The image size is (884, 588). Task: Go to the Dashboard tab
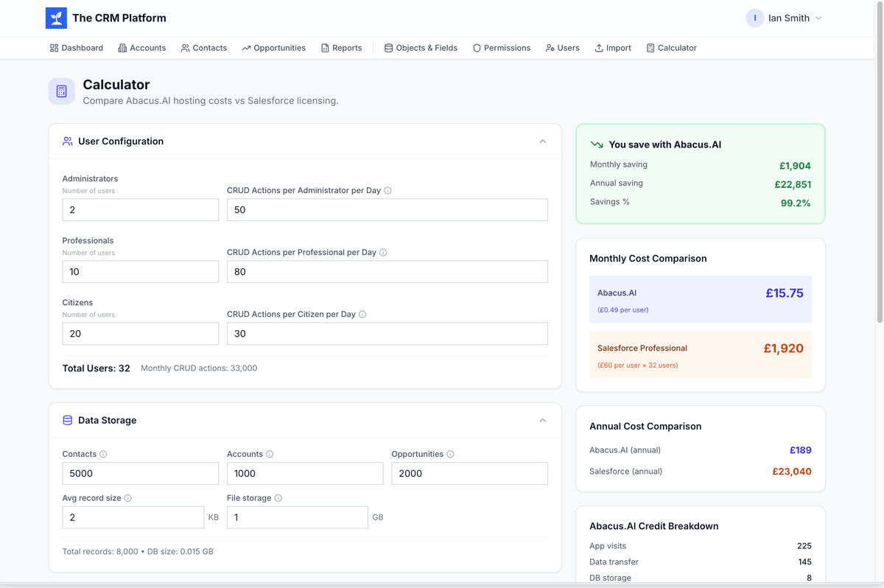77,48
